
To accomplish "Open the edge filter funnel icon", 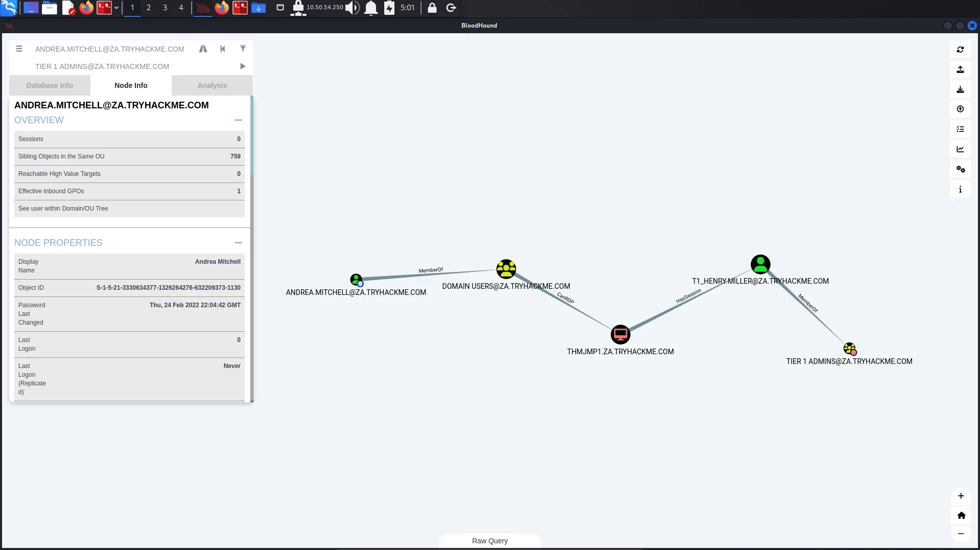I will click(243, 49).
